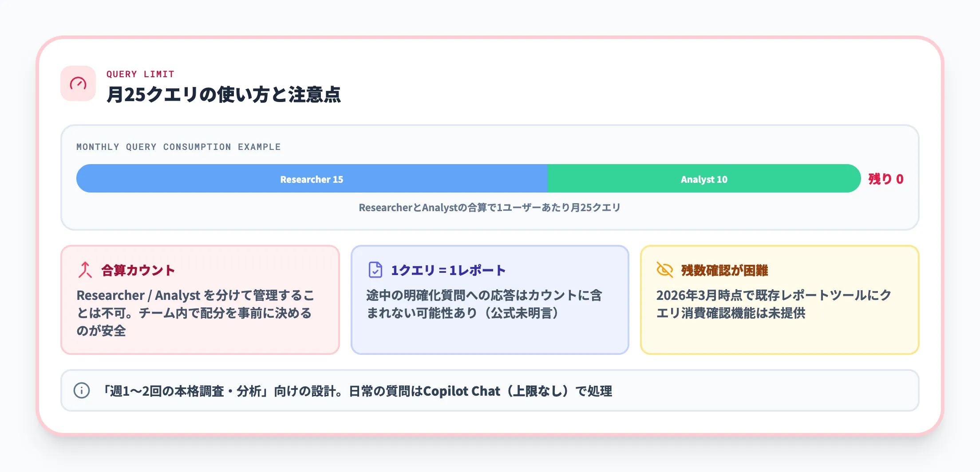Click the 合算カウント card title
The image size is (980, 472).
[138, 270]
